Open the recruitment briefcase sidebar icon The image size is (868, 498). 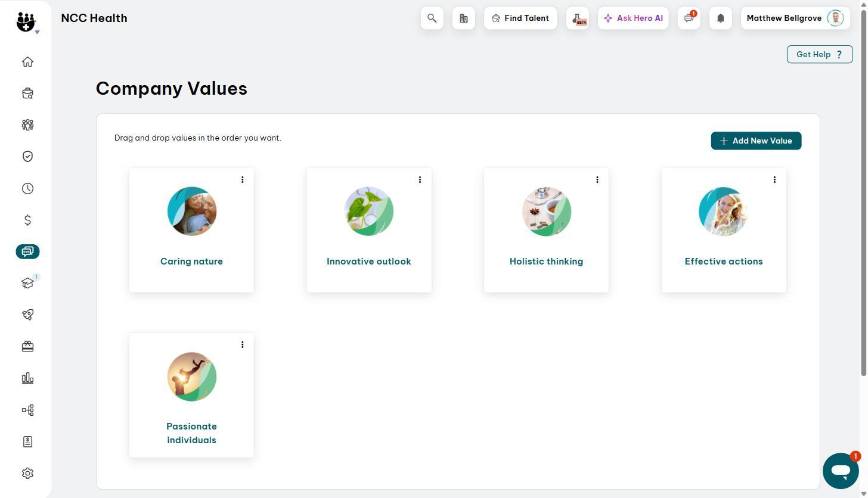[x=27, y=94]
